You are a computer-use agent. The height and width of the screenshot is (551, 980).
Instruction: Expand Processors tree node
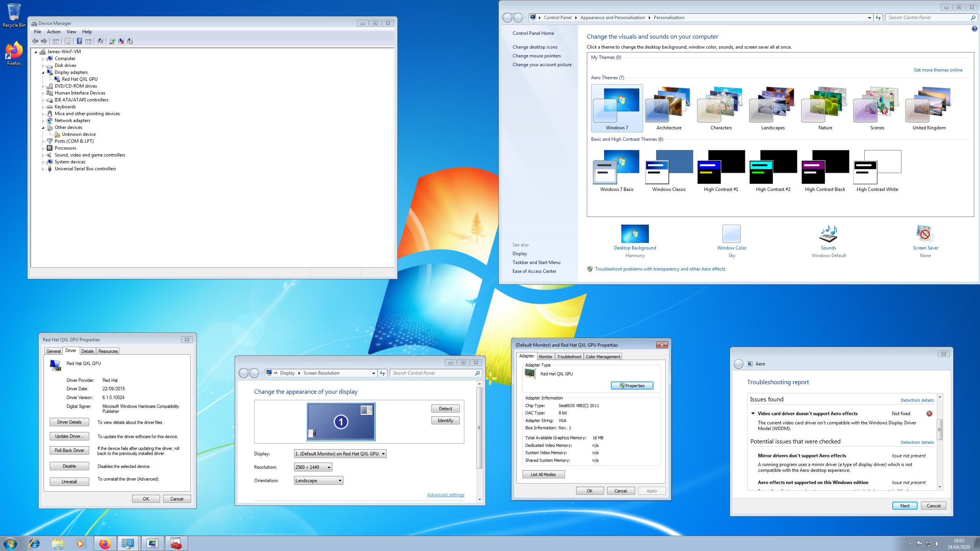43,148
